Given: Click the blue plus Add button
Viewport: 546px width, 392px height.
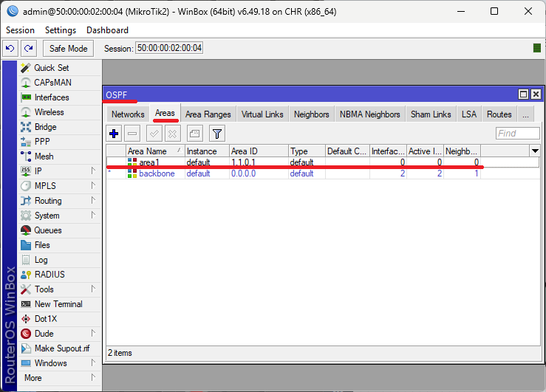Looking at the screenshot, I should [x=114, y=134].
